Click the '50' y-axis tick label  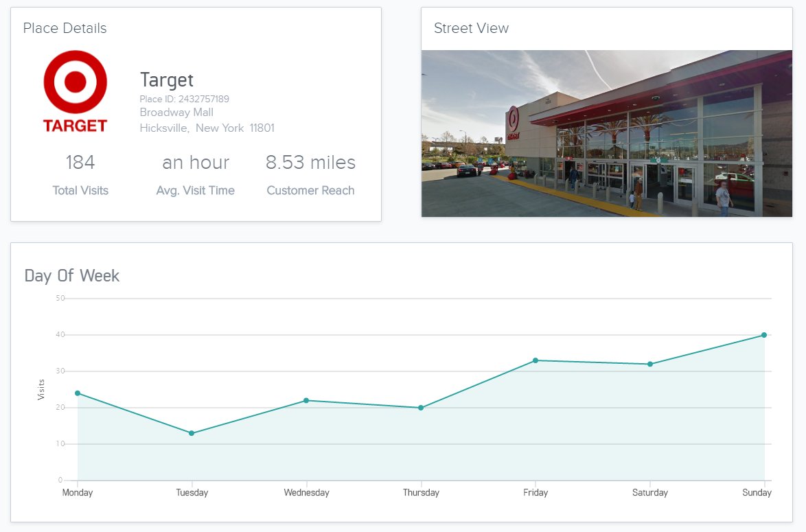[x=60, y=298]
